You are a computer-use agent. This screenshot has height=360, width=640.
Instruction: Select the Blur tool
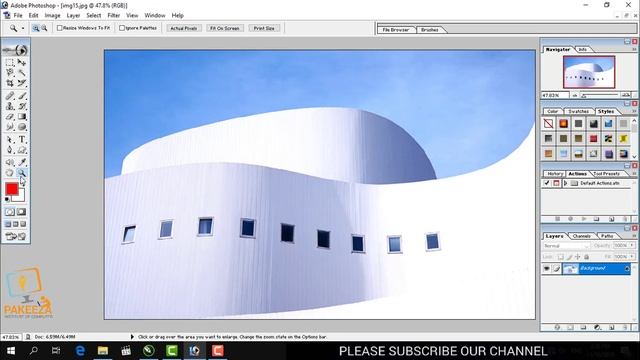coord(10,127)
